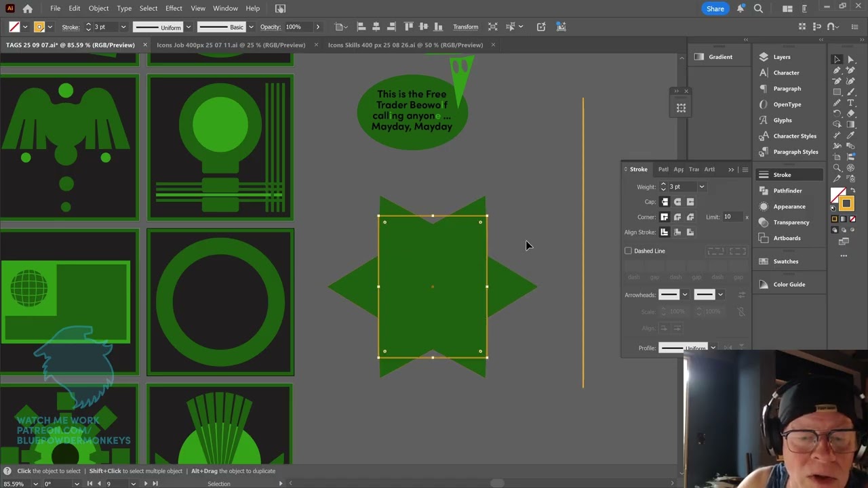The width and height of the screenshot is (868, 488).
Task: Click the Share button
Action: 715,8
